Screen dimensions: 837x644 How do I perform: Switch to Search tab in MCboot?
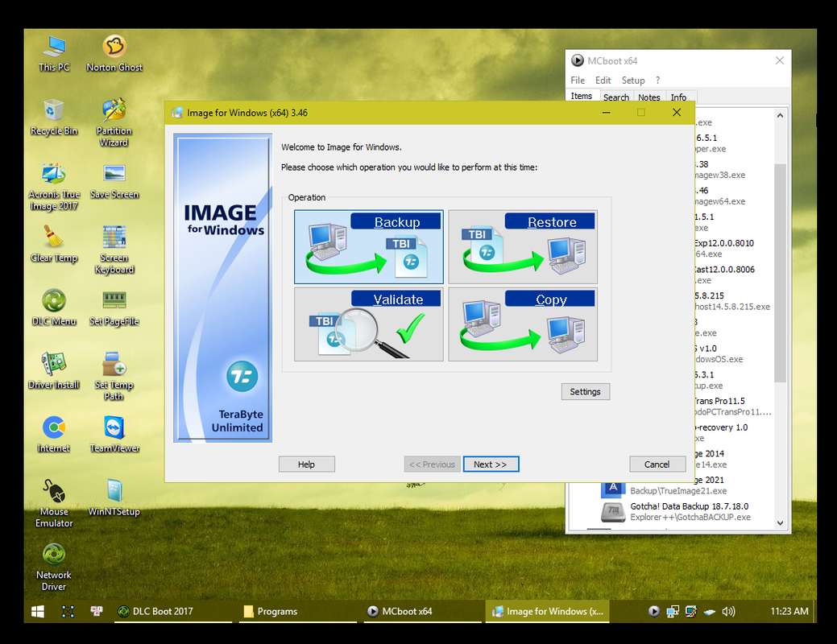pos(616,97)
